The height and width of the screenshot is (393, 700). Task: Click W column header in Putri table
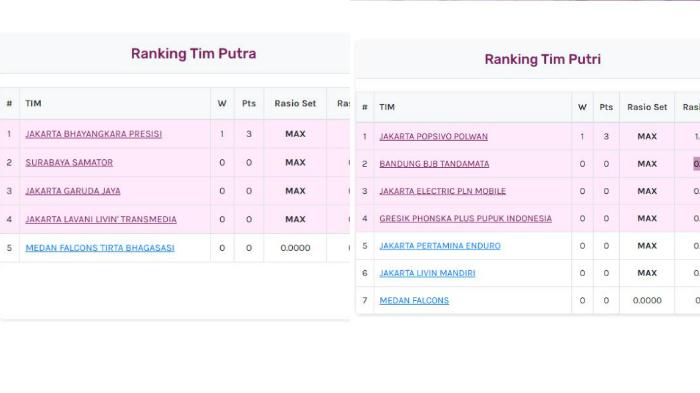582,107
